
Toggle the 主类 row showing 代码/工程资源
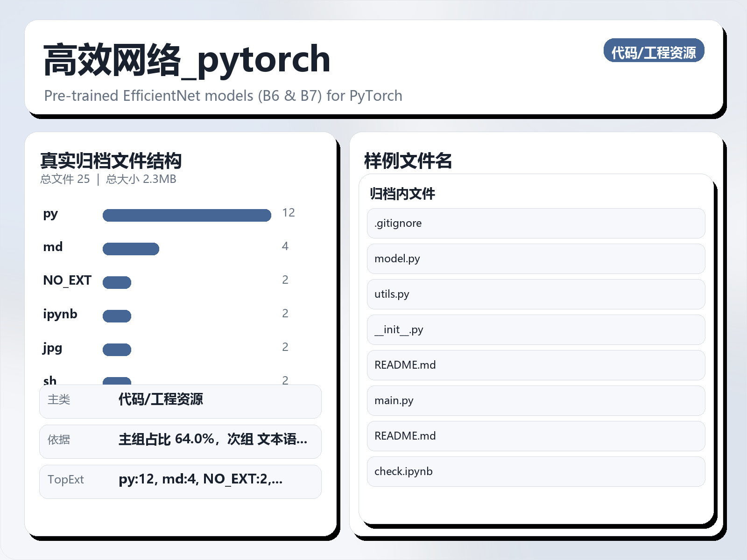coord(180,401)
